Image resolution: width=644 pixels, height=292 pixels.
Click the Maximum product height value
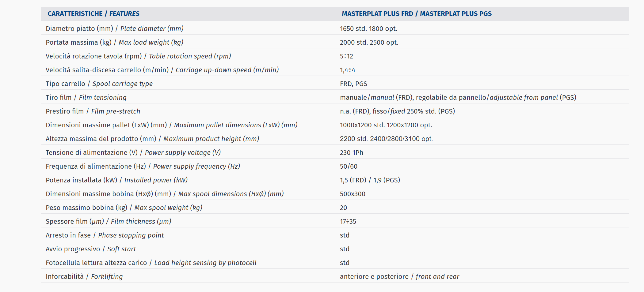(386, 139)
